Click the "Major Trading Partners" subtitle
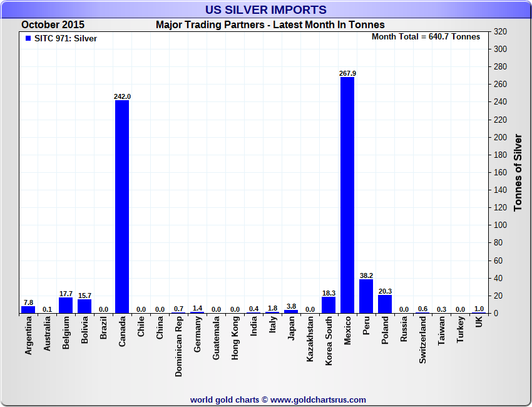Screen dimensions: 532x407 point(270,24)
